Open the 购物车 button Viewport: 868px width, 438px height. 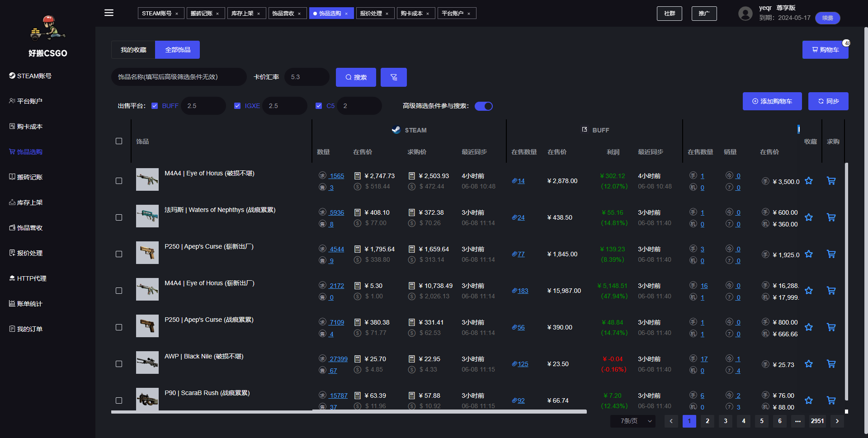click(826, 50)
